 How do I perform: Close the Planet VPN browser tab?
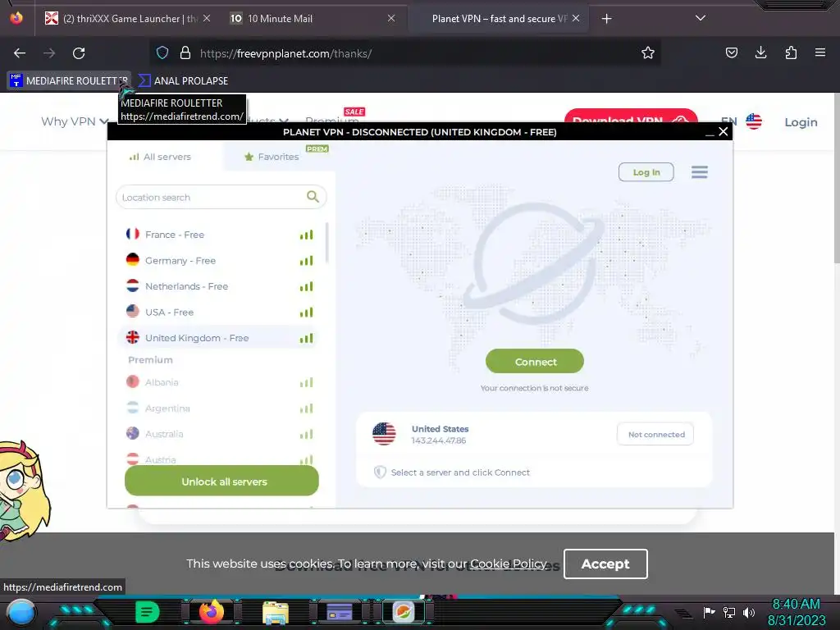576,18
